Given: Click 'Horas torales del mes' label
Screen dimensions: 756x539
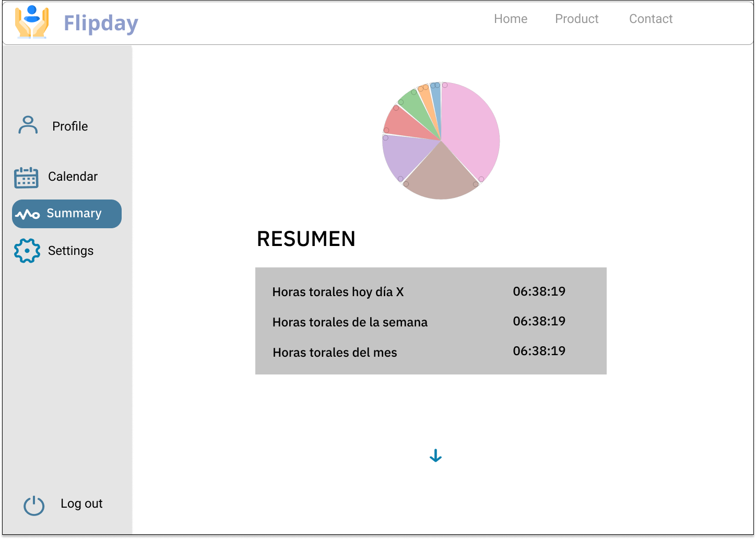Looking at the screenshot, I should click(x=335, y=353).
